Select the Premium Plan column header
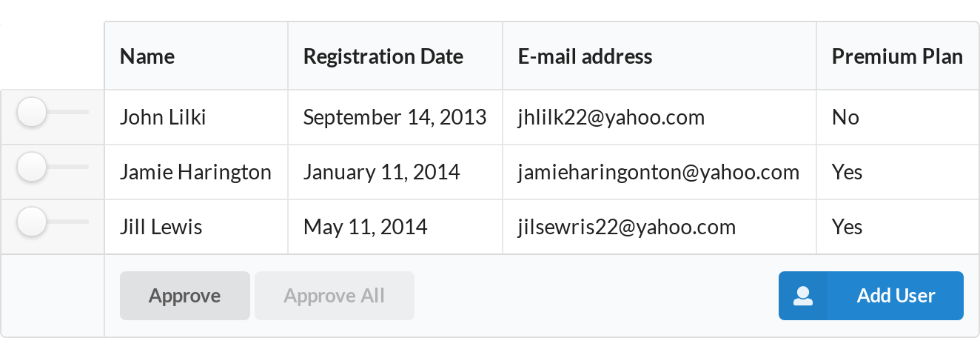 tap(898, 56)
